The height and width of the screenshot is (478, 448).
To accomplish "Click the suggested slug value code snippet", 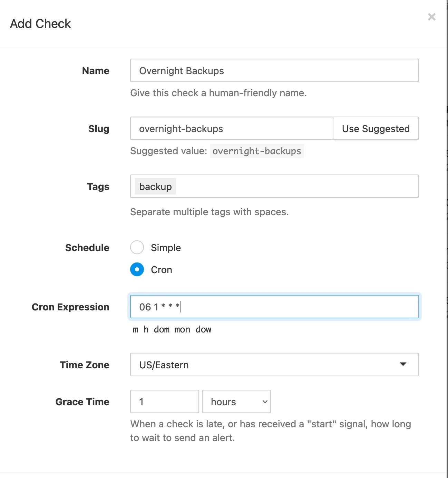I will (x=256, y=151).
